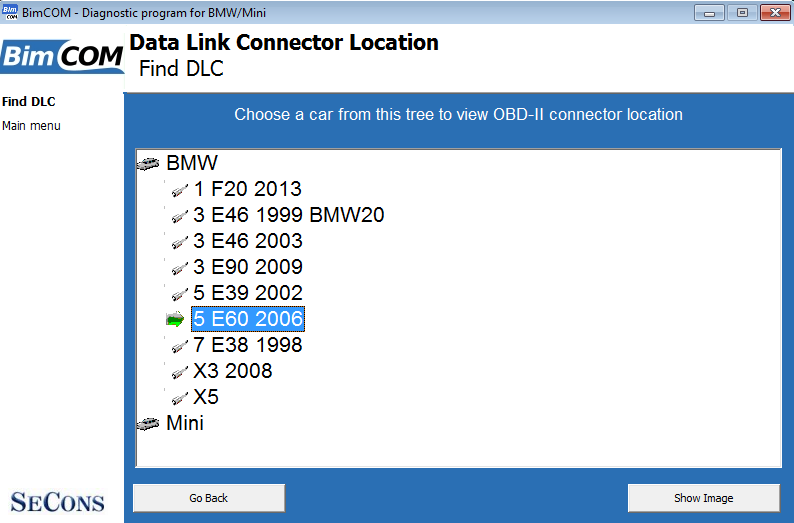Select the Mini tree node
Screen dimensions: 794x523
(185, 423)
